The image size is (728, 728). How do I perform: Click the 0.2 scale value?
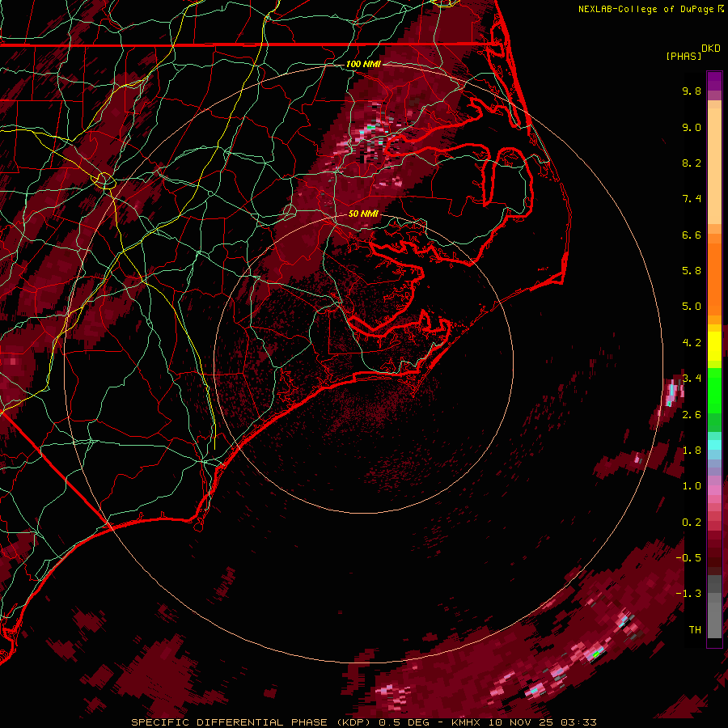(x=692, y=523)
